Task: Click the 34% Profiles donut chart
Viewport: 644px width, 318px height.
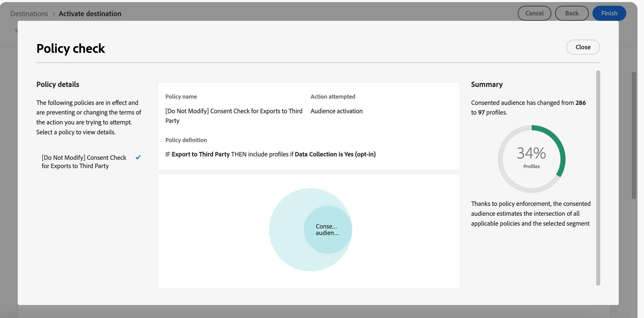Action: click(531, 159)
